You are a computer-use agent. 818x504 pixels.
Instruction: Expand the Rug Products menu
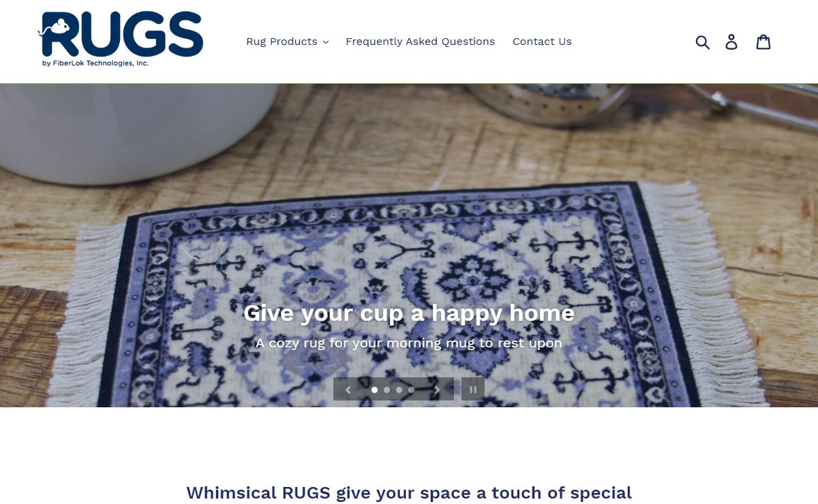point(287,42)
